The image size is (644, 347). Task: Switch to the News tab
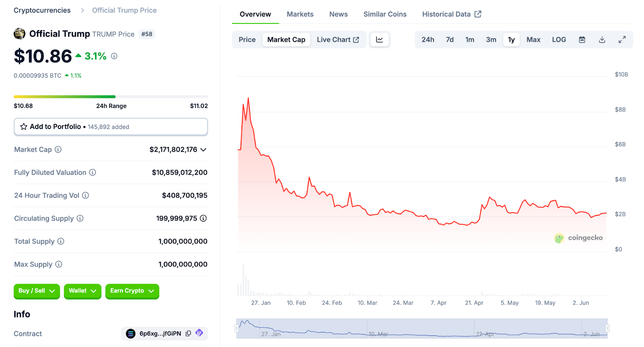click(x=339, y=14)
